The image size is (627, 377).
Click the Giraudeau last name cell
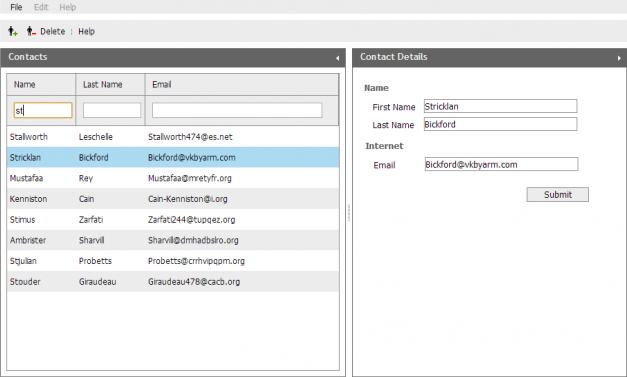pyautogui.click(x=98, y=282)
